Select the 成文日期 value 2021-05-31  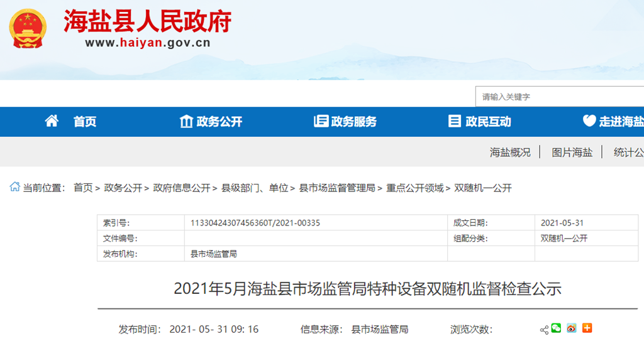(562, 223)
